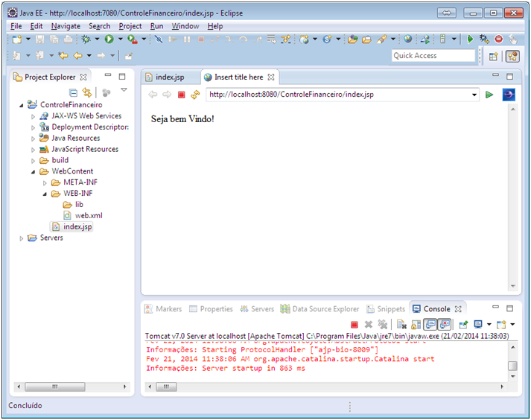Screen dimensions: 531x420
Task: Click the Print icon in toolbar
Action: [x=68, y=39]
